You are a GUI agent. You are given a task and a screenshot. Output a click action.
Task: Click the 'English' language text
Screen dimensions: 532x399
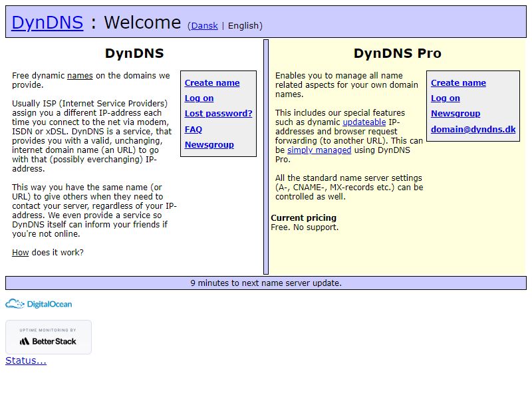point(243,26)
